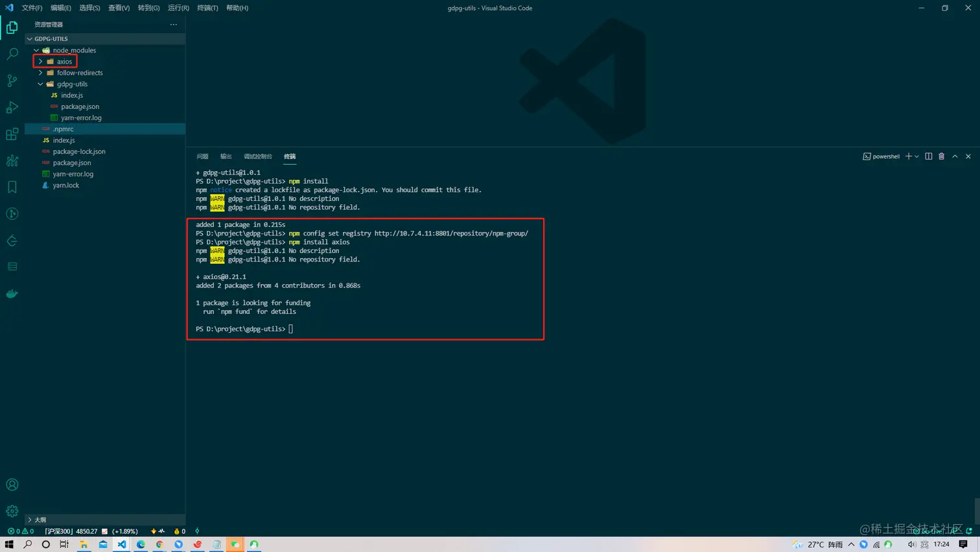The width and height of the screenshot is (980, 552).
Task: Click the terminal scrollbar thumb
Action: pos(977,510)
